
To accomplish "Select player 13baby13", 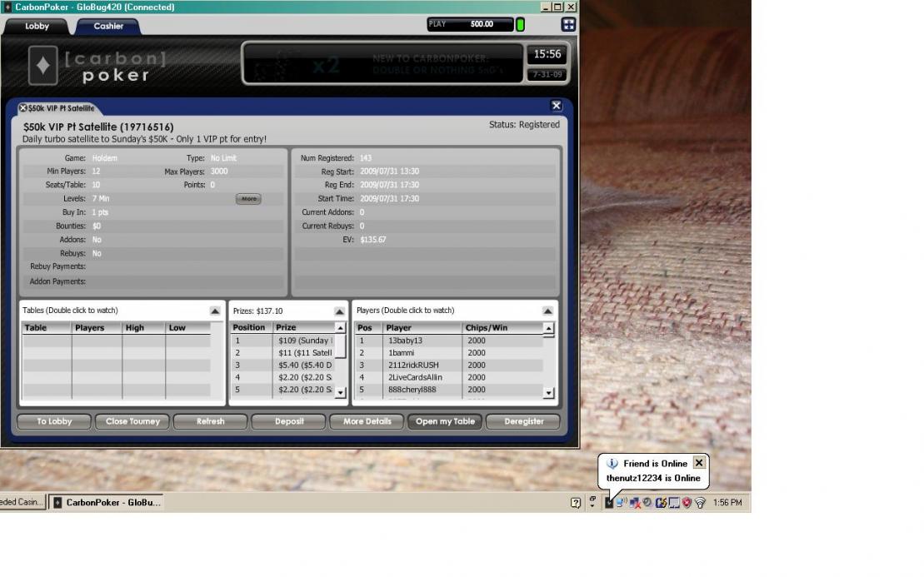I will point(449,341).
